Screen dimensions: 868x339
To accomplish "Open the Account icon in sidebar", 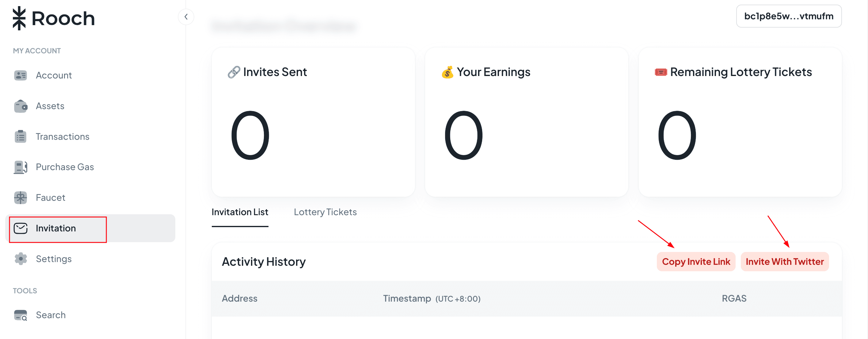I will pyautogui.click(x=21, y=75).
